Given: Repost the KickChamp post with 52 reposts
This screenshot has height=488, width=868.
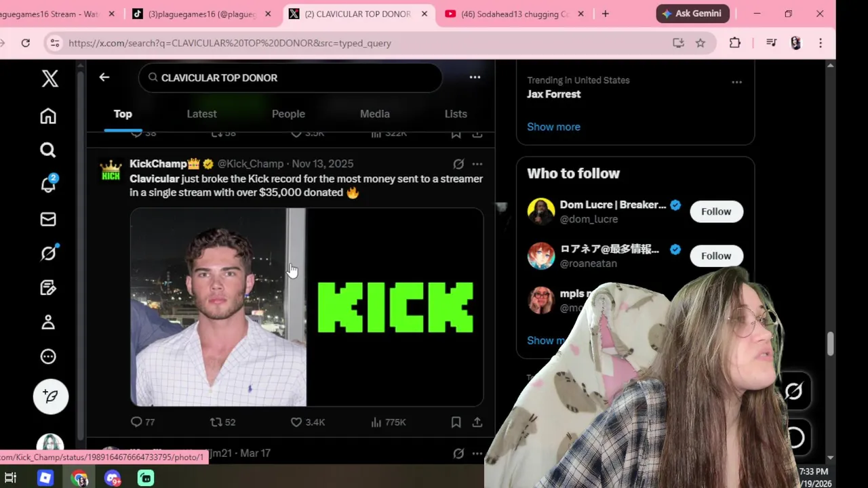Looking at the screenshot, I should click(222, 422).
